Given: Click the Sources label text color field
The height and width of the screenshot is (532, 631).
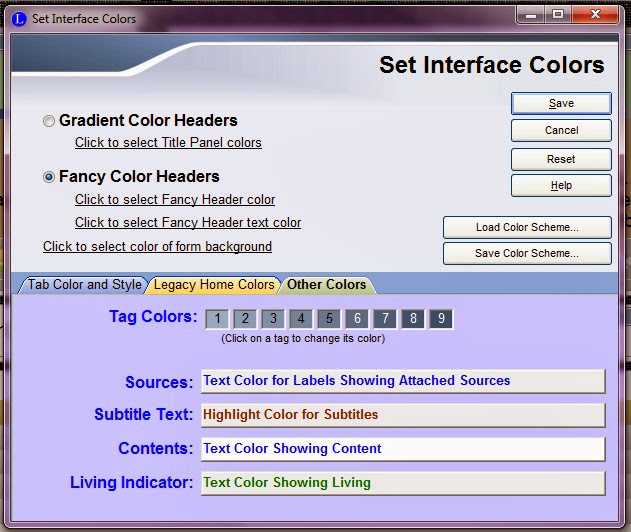Looking at the screenshot, I should point(403,381).
